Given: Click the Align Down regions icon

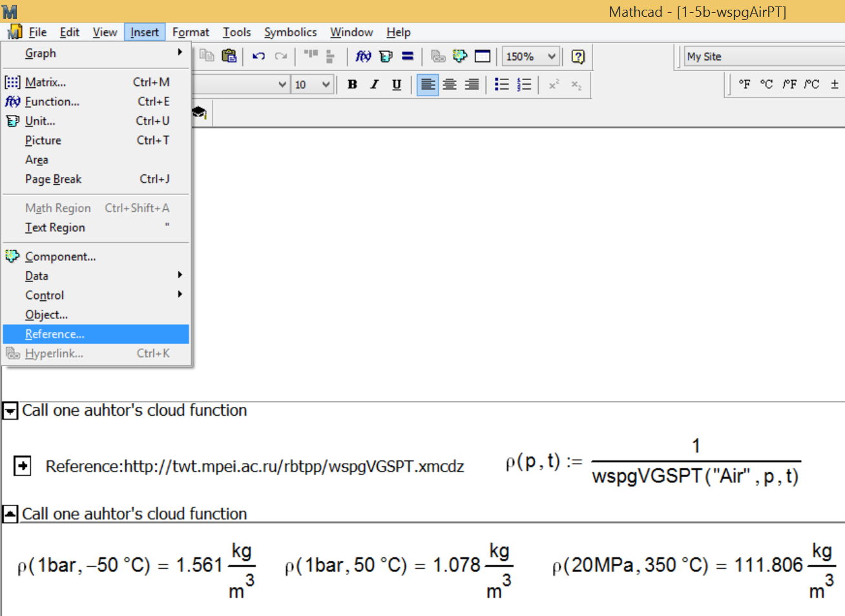Looking at the screenshot, I should point(330,57).
